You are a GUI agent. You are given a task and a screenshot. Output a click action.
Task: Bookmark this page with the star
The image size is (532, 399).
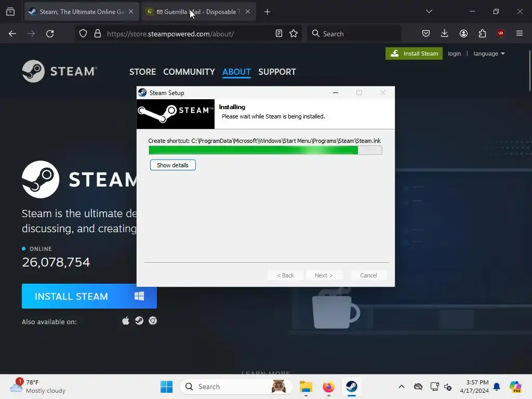click(x=294, y=34)
